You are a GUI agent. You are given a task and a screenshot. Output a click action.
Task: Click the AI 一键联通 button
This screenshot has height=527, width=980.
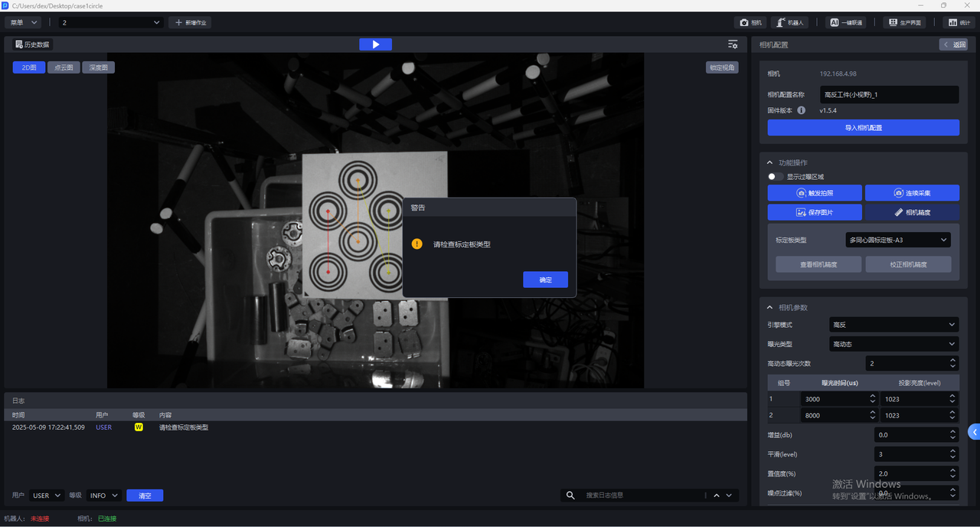point(846,23)
